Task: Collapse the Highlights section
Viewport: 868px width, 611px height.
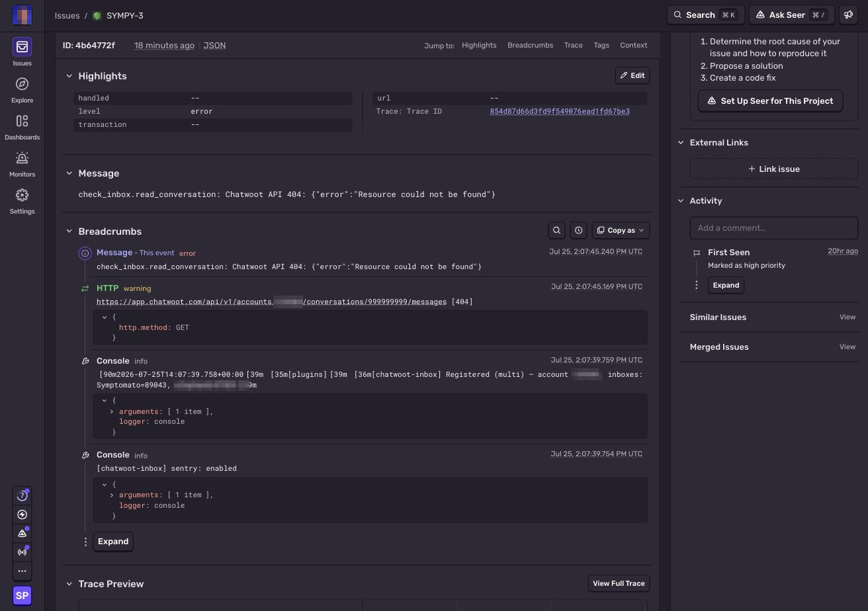Action: 69,76
